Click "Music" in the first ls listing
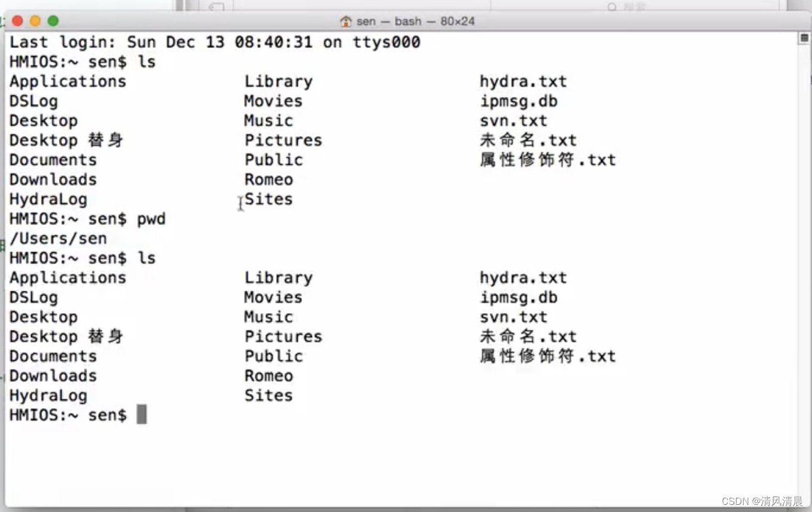 click(269, 121)
